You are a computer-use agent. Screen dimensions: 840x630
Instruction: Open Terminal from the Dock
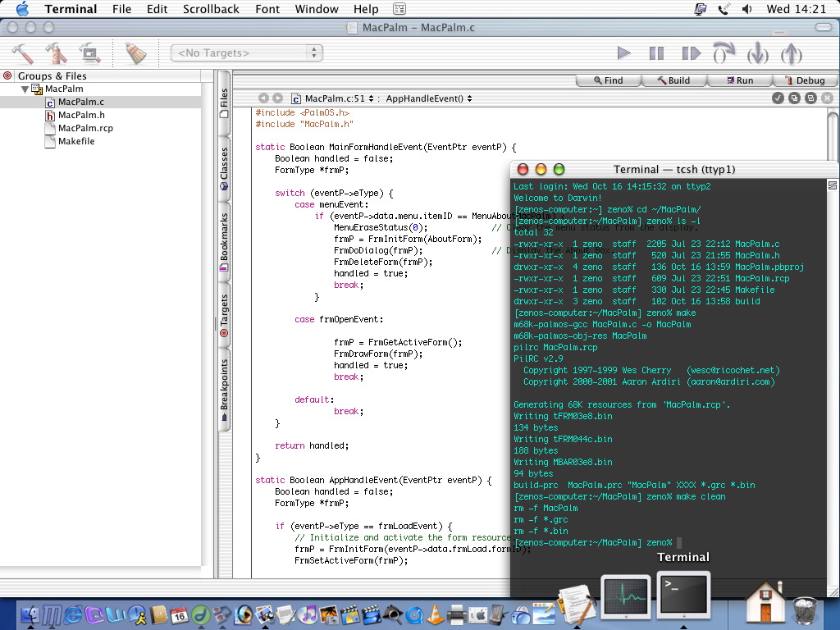(684, 593)
